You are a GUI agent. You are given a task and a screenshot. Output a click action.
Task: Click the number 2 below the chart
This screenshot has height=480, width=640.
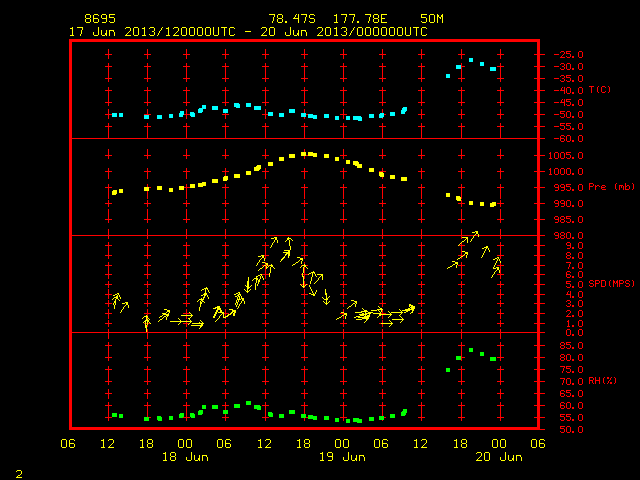point(19,474)
